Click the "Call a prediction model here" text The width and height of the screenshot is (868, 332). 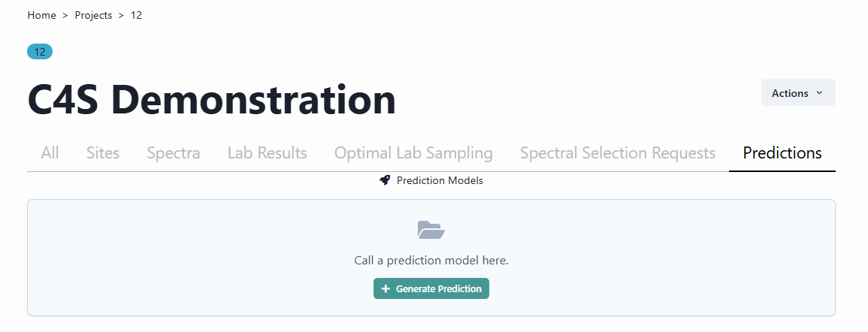(431, 261)
